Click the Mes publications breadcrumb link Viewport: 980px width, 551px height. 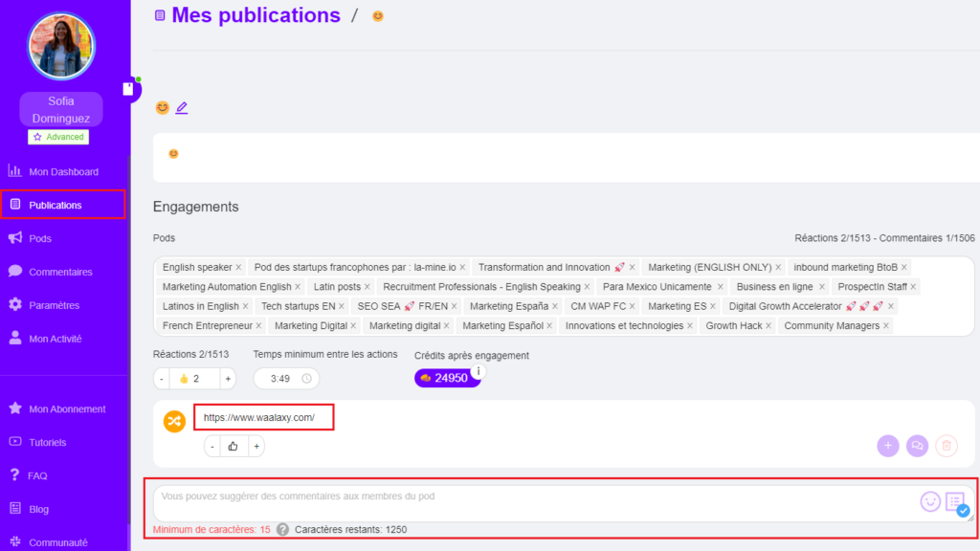coord(256,15)
